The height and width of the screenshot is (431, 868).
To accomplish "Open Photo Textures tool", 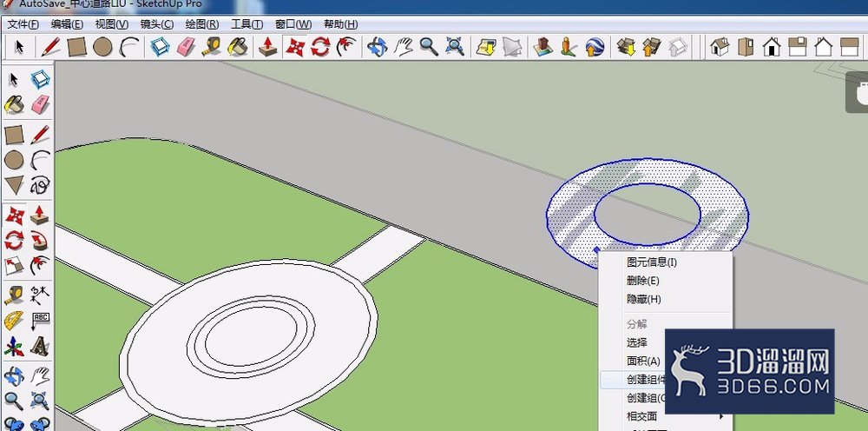I will click(x=568, y=47).
